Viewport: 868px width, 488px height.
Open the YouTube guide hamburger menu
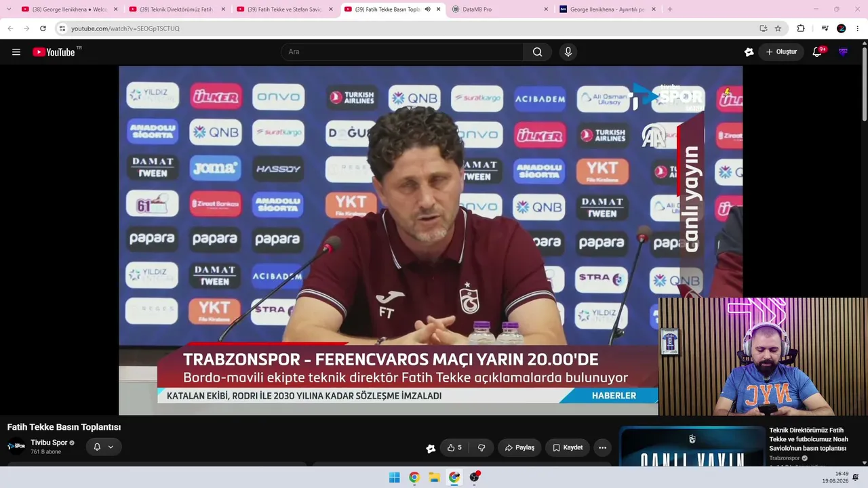[16, 52]
